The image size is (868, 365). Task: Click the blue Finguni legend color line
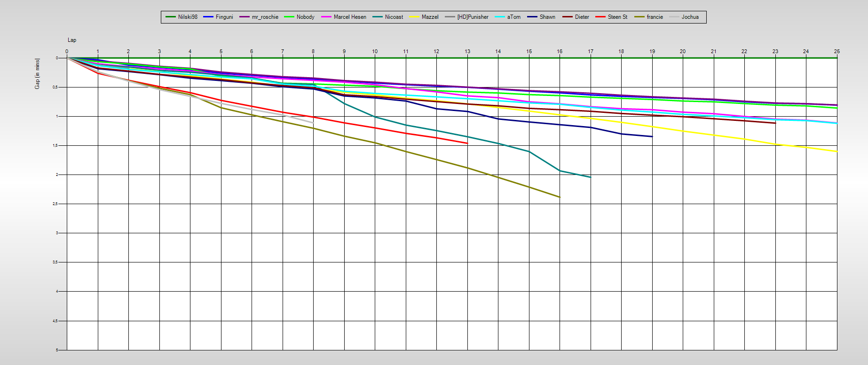coord(208,17)
